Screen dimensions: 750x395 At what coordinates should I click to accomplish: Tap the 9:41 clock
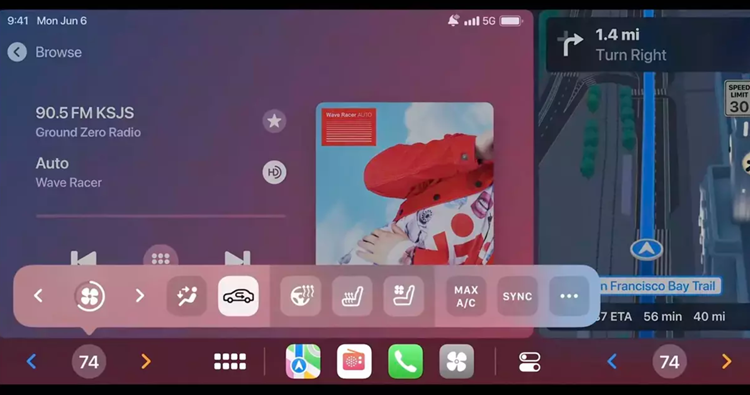[18, 21]
